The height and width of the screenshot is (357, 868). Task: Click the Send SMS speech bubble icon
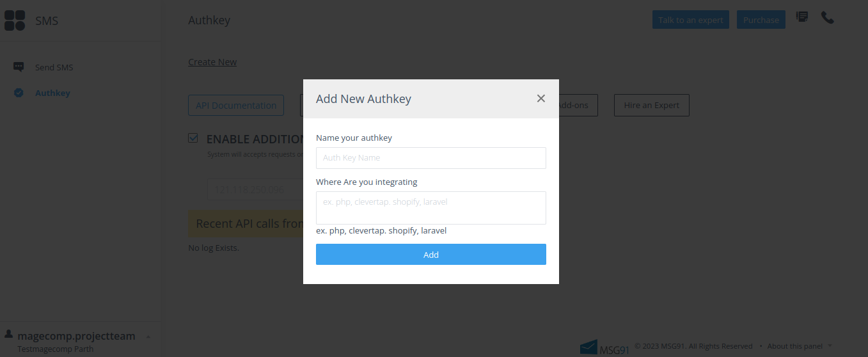[x=19, y=67]
